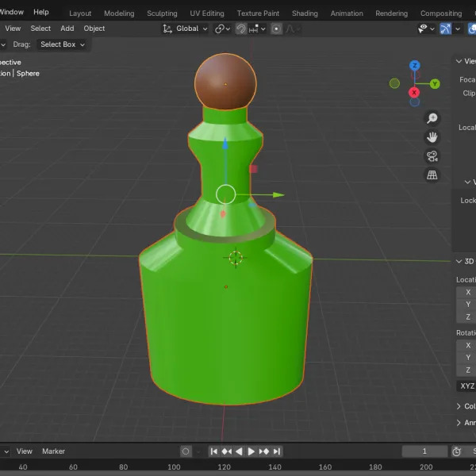Open the viewport Add menu
Image resolution: width=476 pixels, height=476 pixels.
(67, 29)
